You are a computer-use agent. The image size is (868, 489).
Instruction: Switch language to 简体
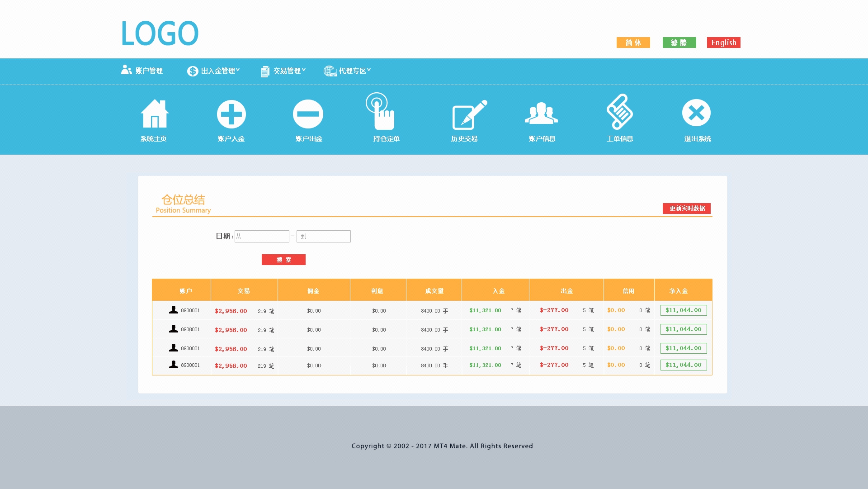point(633,43)
